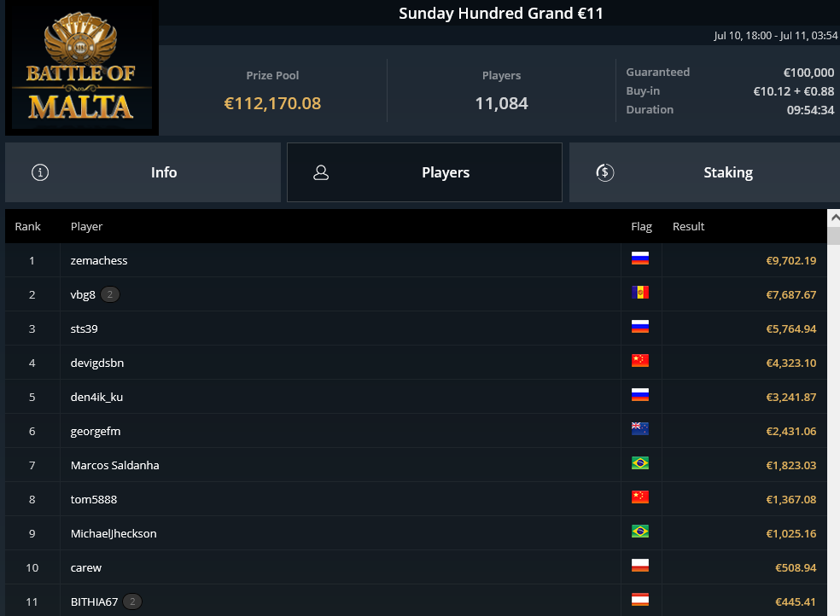The image size is (840, 616).
Task: Select the Players tab
Action: 424,172
